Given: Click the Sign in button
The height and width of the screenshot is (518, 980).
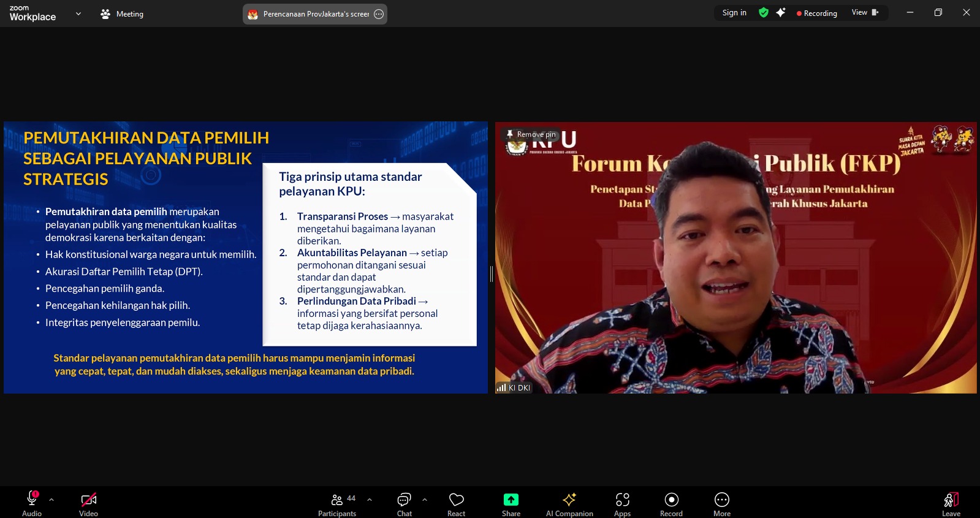Looking at the screenshot, I should click(x=734, y=13).
